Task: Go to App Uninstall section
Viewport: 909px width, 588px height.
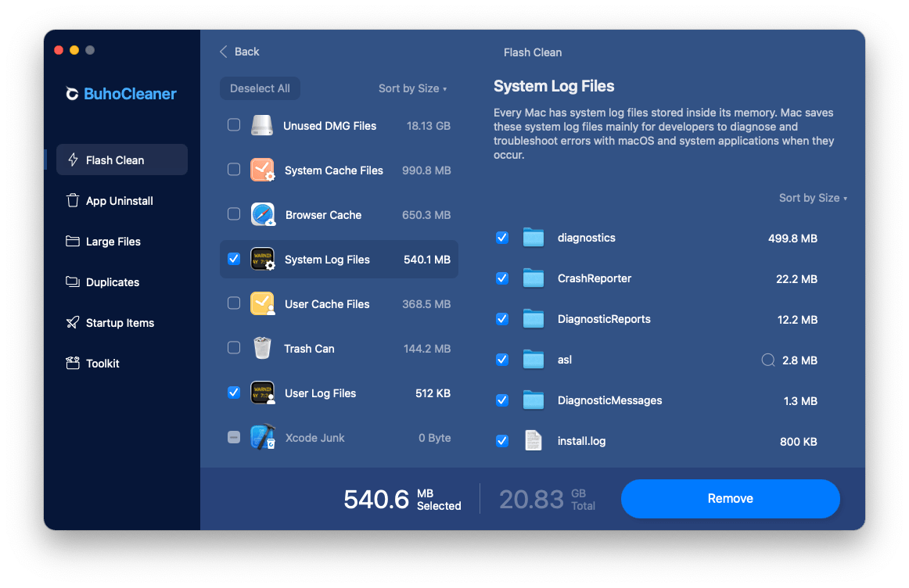Action: [x=122, y=200]
